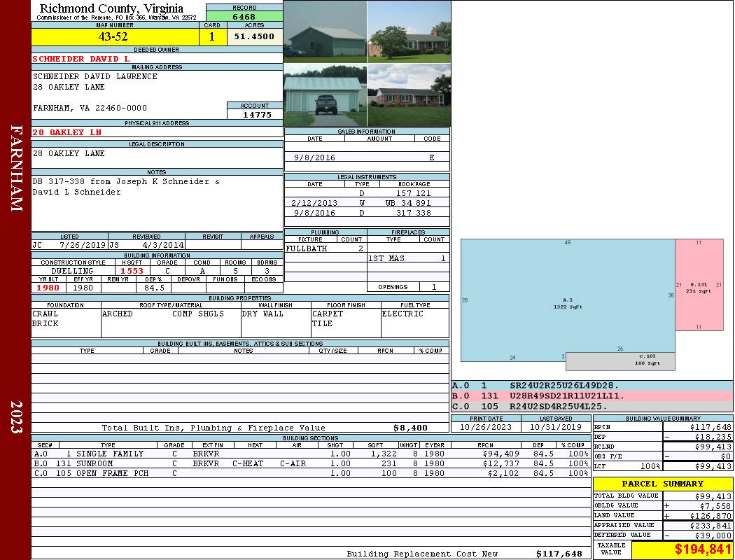This screenshot has height=560, width=735.
Task: Click the yellow PARCEL SUMMARY header
Action: coord(662,484)
